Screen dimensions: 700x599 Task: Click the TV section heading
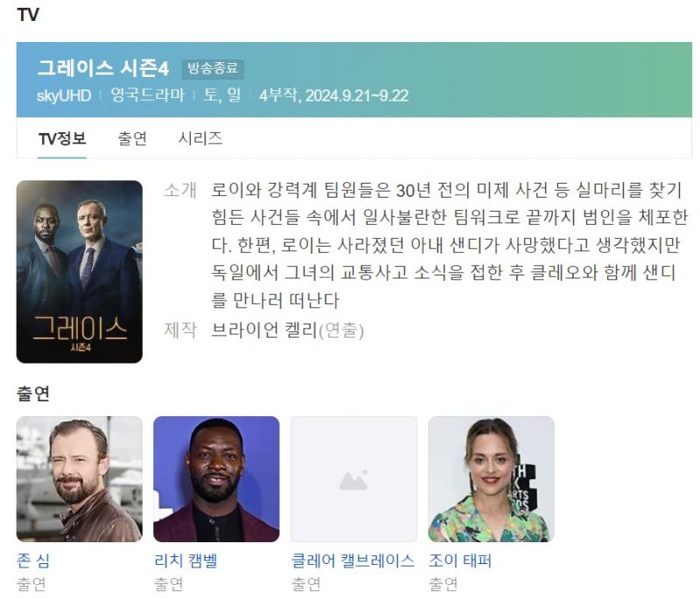pyautogui.click(x=28, y=15)
